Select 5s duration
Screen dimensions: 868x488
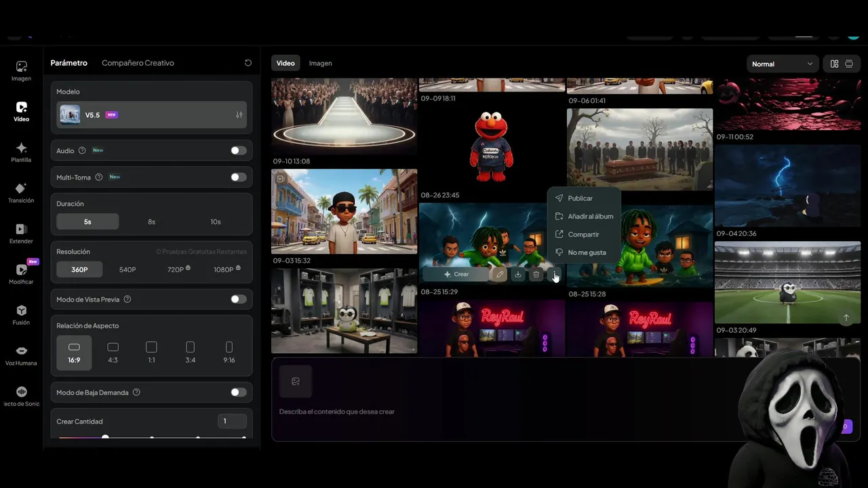point(87,222)
